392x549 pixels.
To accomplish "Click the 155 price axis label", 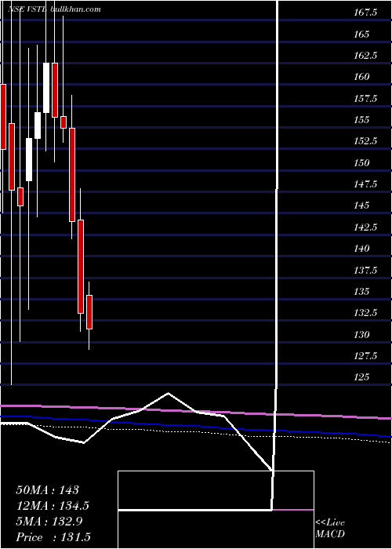I will (x=361, y=120).
